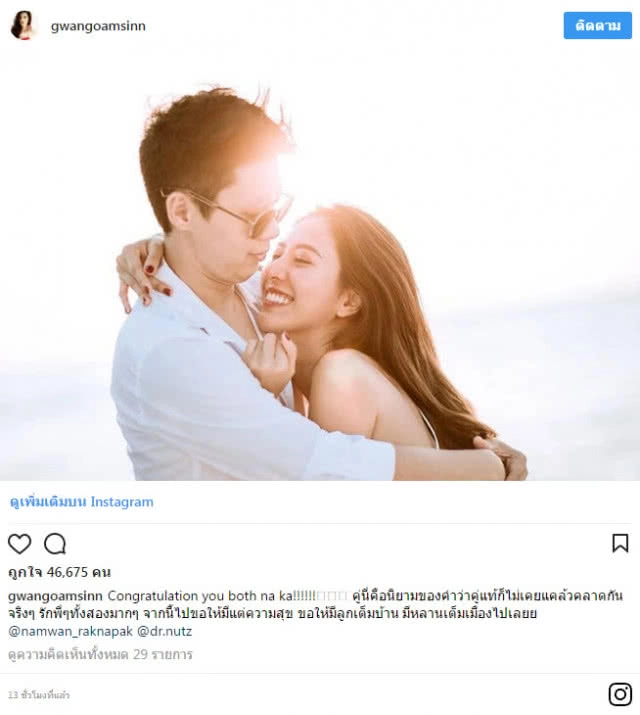Open comments via speech bubble icon
The width and height of the screenshot is (640, 715).
point(55,544)
